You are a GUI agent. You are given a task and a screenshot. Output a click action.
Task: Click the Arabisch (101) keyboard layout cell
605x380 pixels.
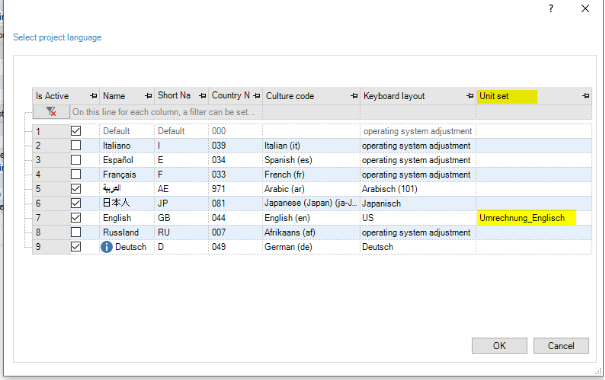[x=418, y=189]
